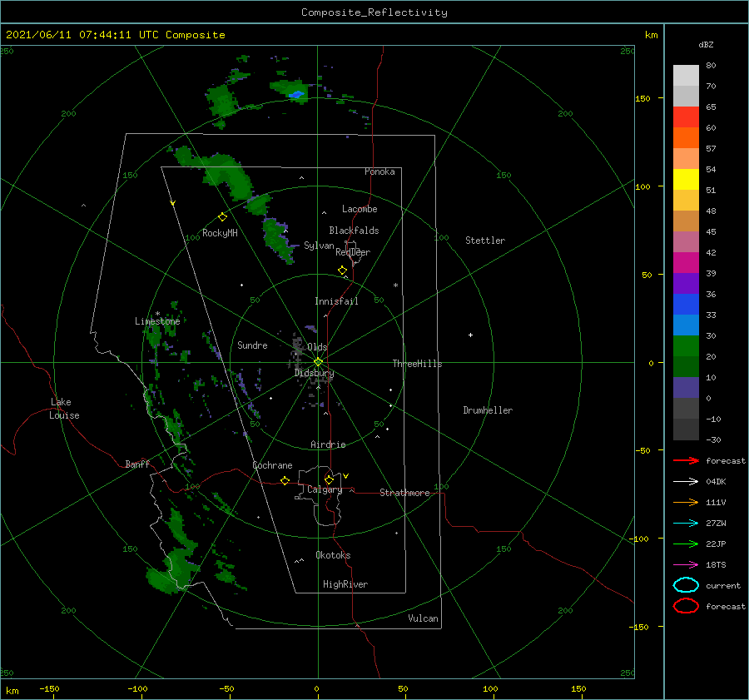The width and height of the screenshot is (749, 700).
Task: Click the Ponoka label
Action: 379,171
